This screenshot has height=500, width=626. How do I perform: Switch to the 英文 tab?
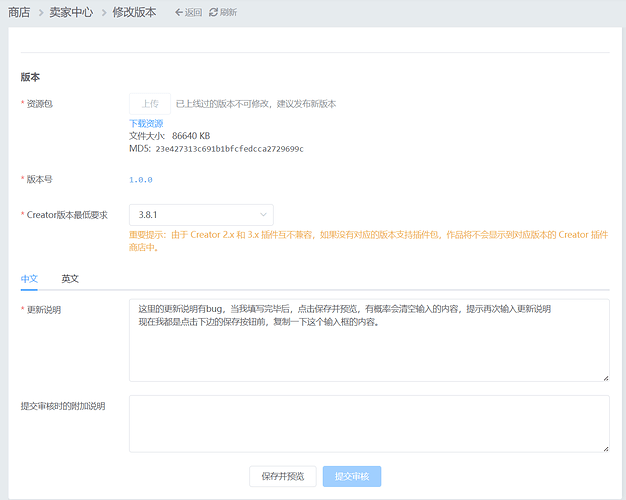[70, 278]
